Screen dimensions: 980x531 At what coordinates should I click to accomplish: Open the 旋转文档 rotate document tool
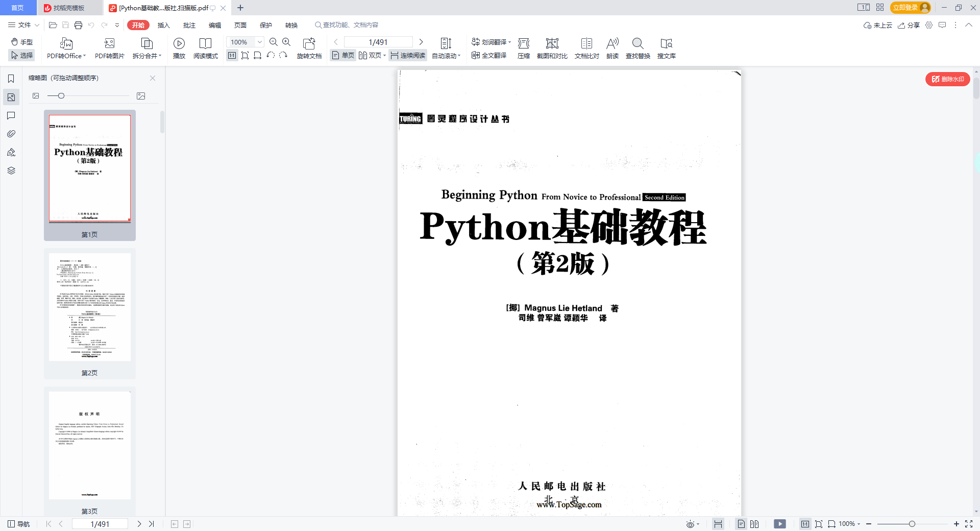[x=309, y=49]
